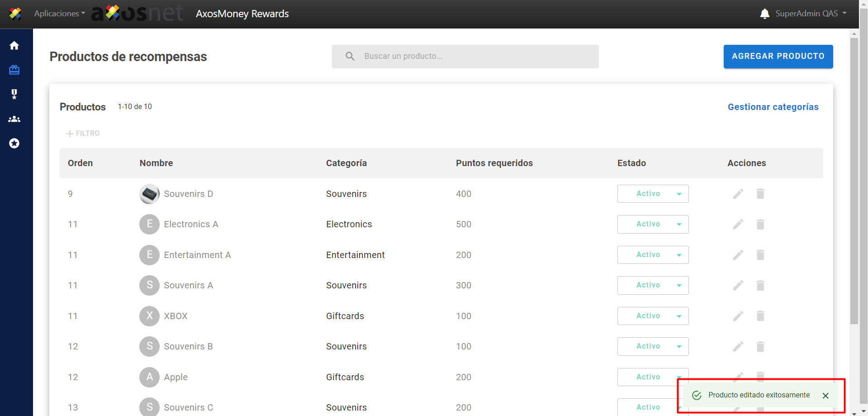This screenshot has width=868, height=416.
Task: Expand the Estado dropdown for Souvenirs D
Action: (x=653, y=194)
